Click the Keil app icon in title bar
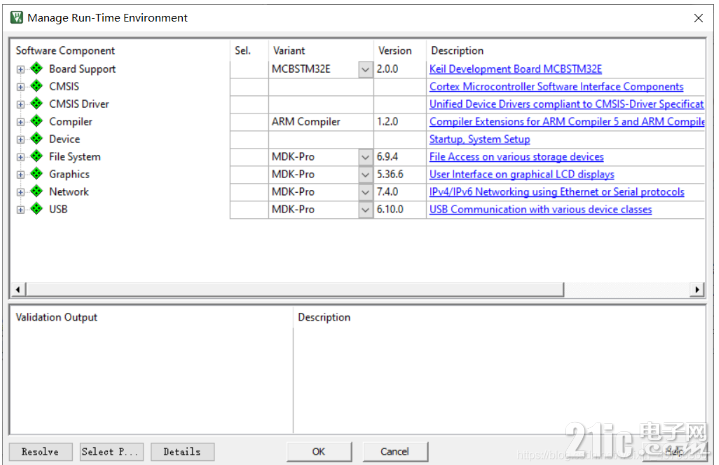The width and height of the screenshot is (719, 465). [x=17, y=18]
